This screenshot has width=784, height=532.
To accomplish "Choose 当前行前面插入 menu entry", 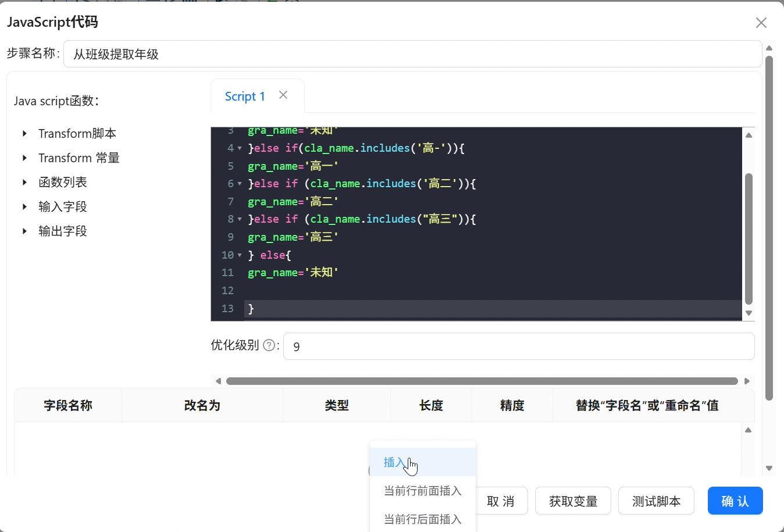I will tap(423, 491).
